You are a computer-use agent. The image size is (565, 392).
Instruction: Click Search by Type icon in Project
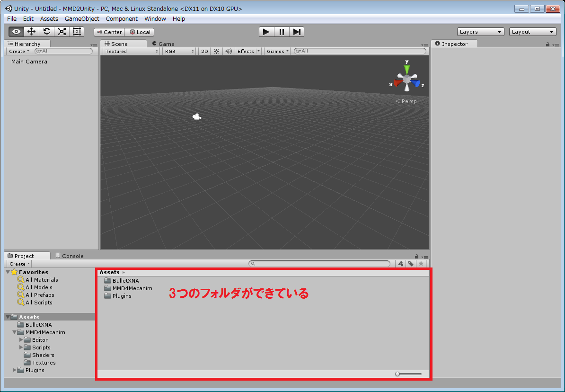(x=400, y=264)
